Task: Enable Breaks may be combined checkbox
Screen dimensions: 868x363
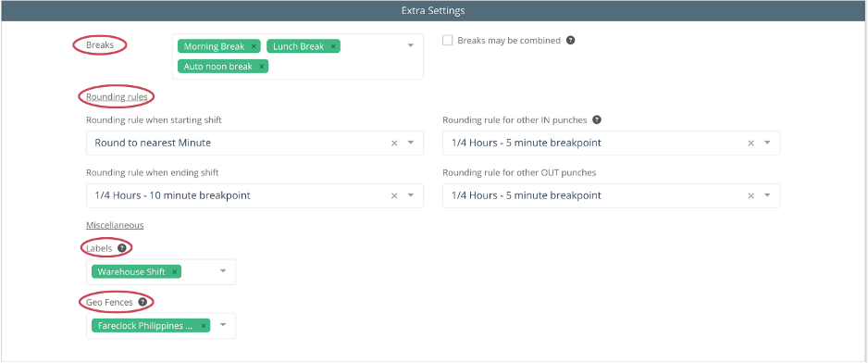Action: pos(448,41)
